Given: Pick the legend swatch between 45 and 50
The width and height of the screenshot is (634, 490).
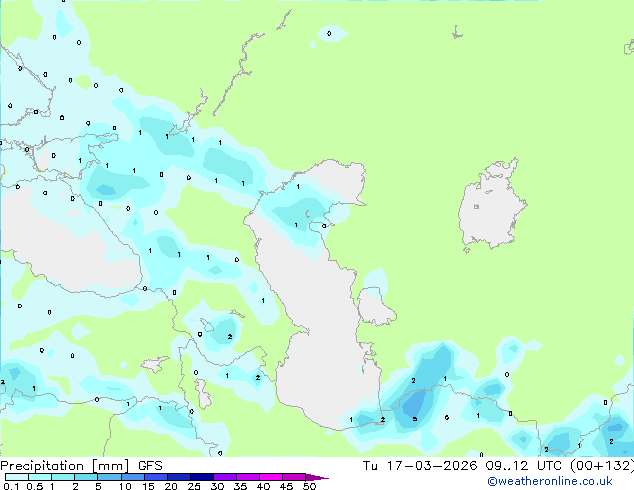Looking at the screenshot, I should coord(294,477).
